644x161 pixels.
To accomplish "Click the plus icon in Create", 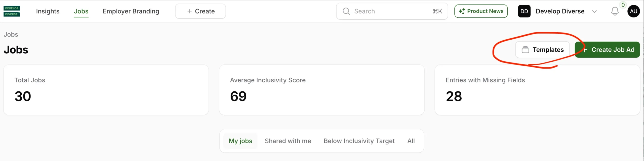I will (x=189, y=11).
